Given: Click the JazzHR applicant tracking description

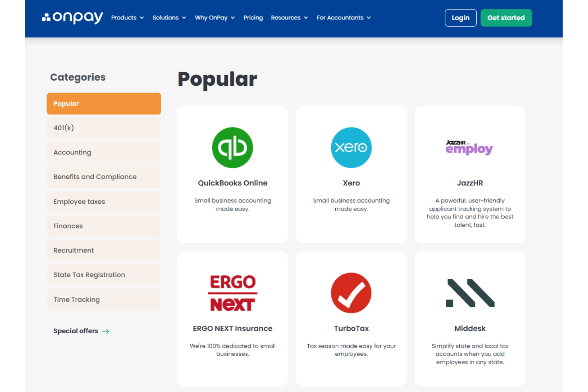Looking at the screenshot, I should (x=470, y=213).
